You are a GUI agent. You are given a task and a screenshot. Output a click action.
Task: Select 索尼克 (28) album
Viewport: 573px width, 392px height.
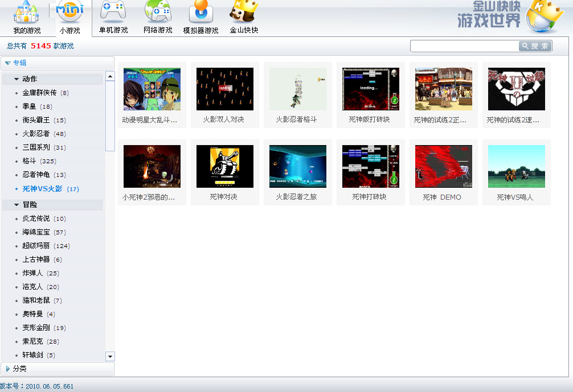pos(40,341)
